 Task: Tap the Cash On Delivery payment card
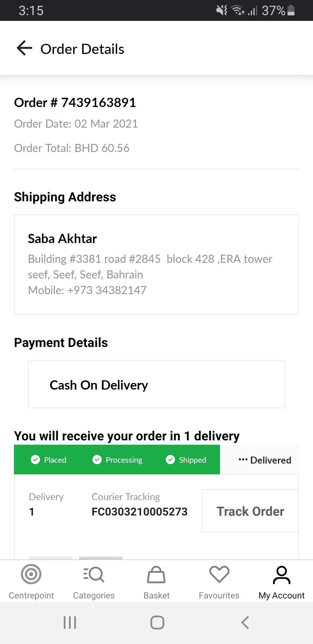click(156, 384)
